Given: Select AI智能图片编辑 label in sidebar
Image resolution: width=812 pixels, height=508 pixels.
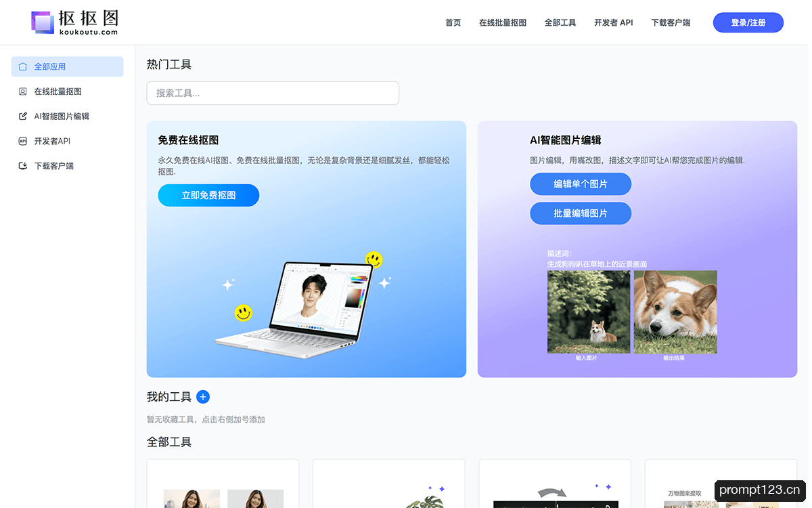Looking at the screenshot, I should pyautogui.click(x=62, y=117).
